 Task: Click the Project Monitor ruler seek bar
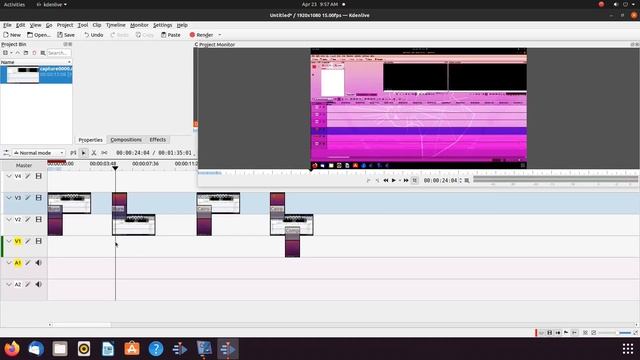point(418,173)
